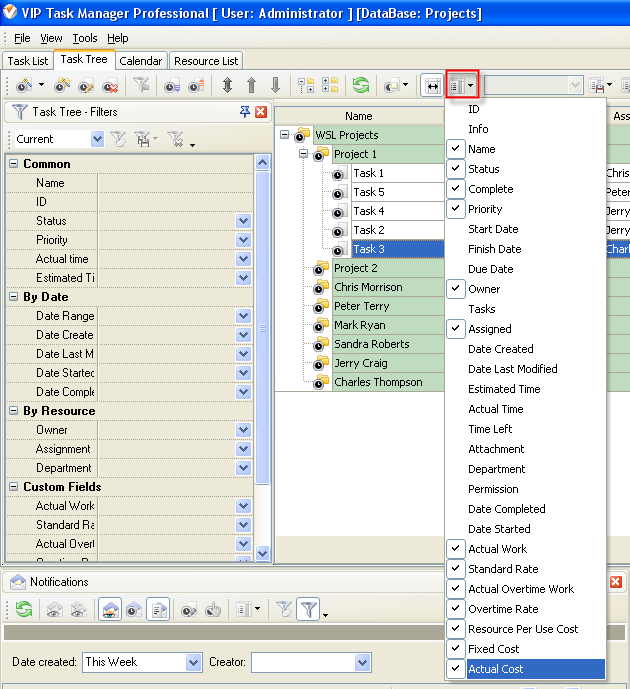Open the Status filter dropdown
Image resolution: width=630 pixels, height=689 pixels.
244,221
